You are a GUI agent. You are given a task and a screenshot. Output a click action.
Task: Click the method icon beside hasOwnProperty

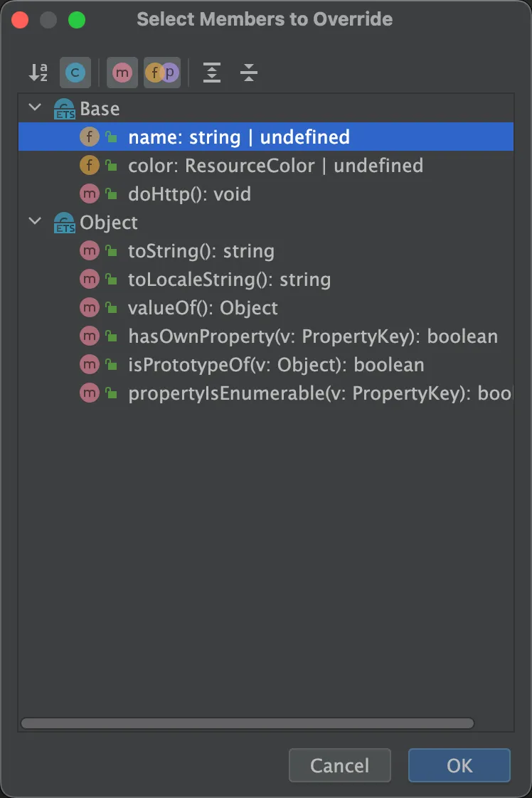coord(90,336)
